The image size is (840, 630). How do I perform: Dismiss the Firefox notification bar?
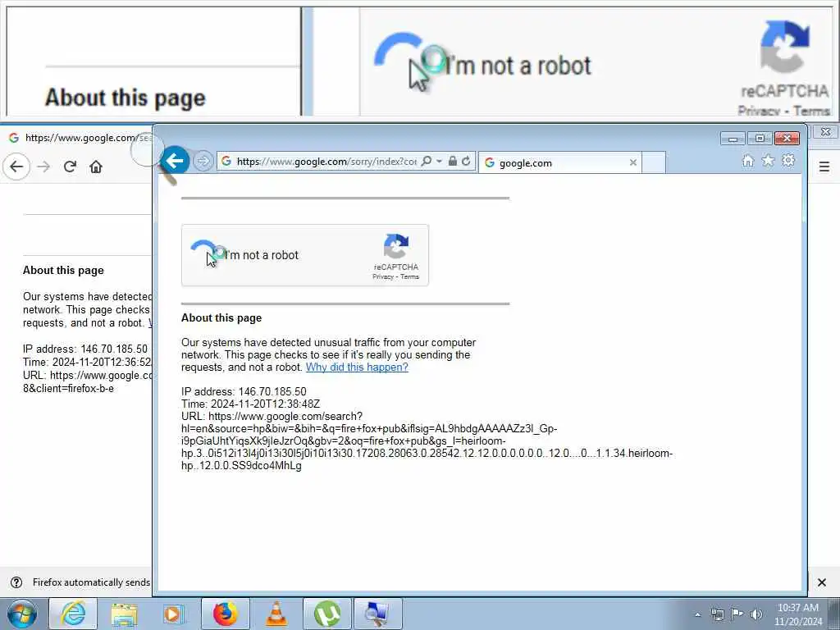pyautogui.click(x=821, y=582)
